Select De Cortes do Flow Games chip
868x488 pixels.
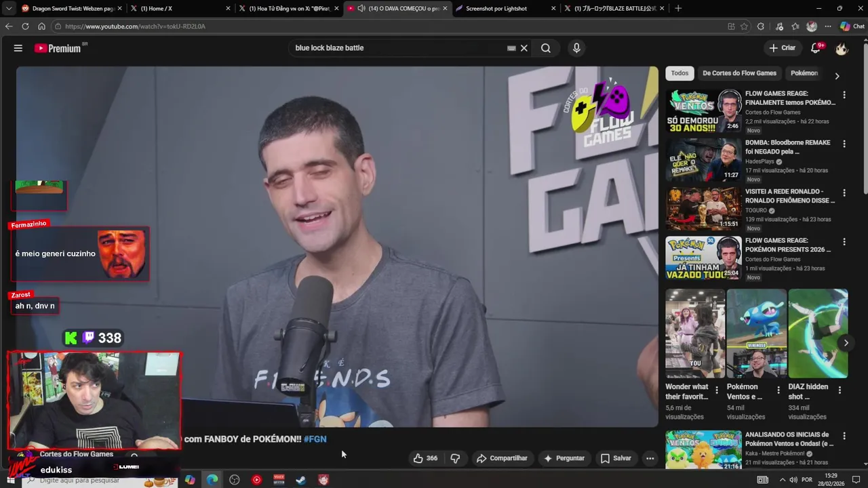pyautogui.click(x=739, y=73)
